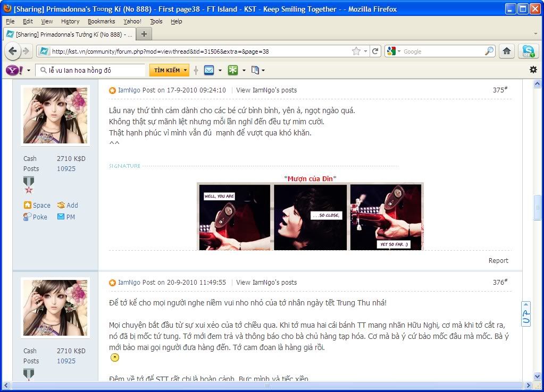The height and width of the screenshot is (392, 544).
Task: Click the smiley emoticon in post 376
Action: [114, 357]
